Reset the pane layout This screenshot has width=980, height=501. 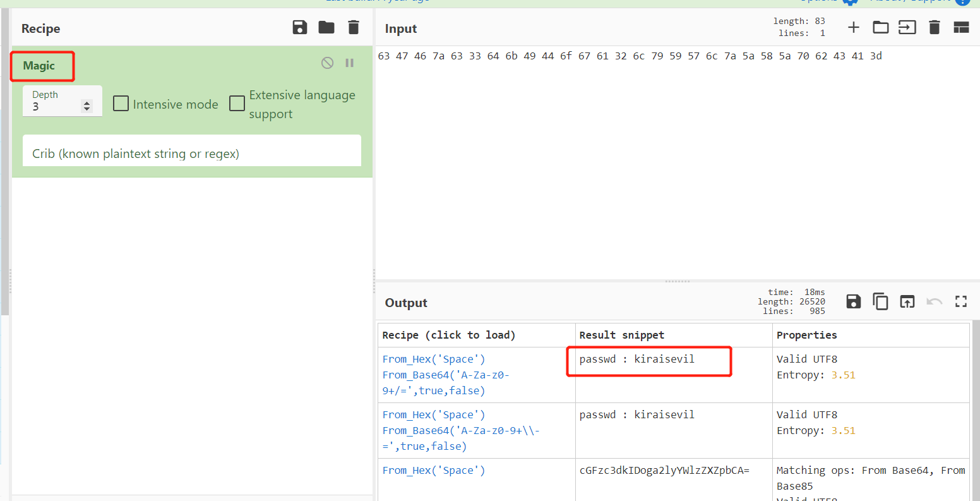[961, 27]
